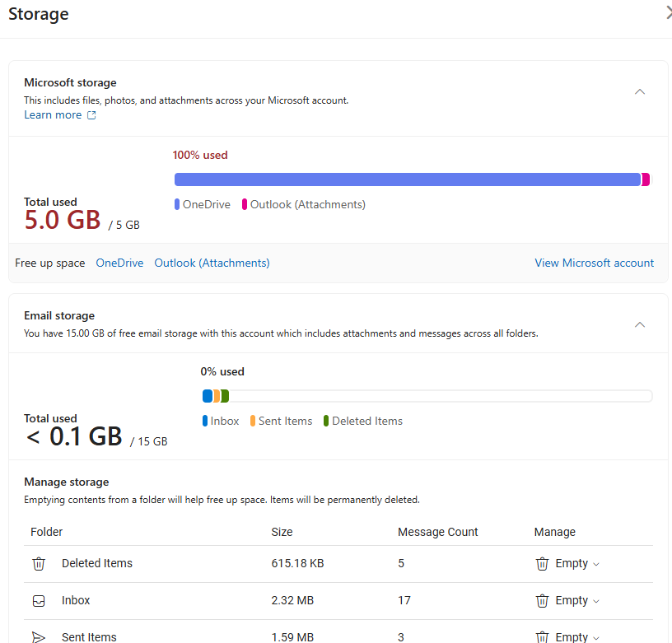Click the green Deleted Items legend marker
Image resolution: width=672 pixels, height=643 pixels.
pos(327,421)
